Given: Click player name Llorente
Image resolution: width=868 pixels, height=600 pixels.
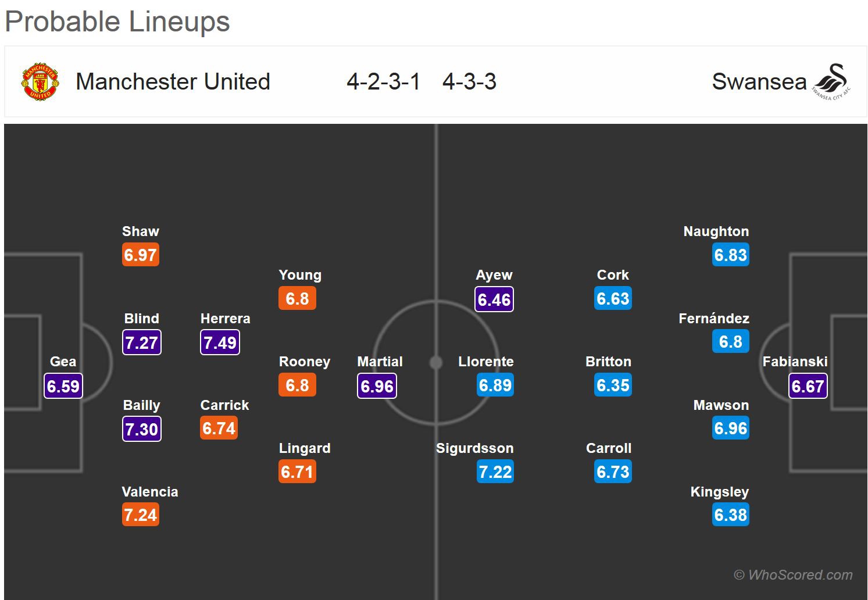Looking at the screenshot, I should 485,362.
